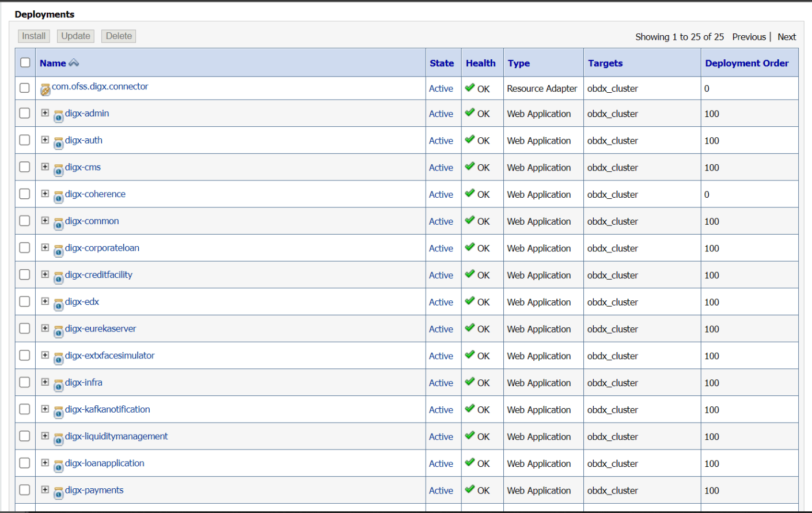
Task: Click the web app icon next to digx-payments
Action: 58,493
